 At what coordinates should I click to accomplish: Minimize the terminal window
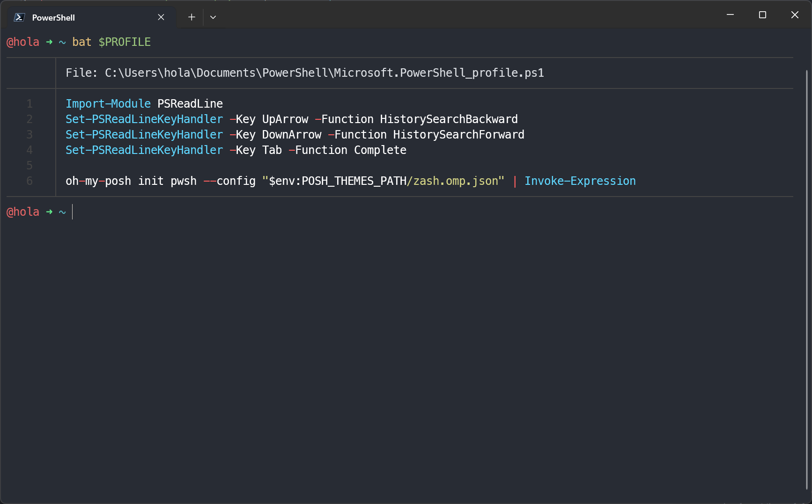point(730,15)
